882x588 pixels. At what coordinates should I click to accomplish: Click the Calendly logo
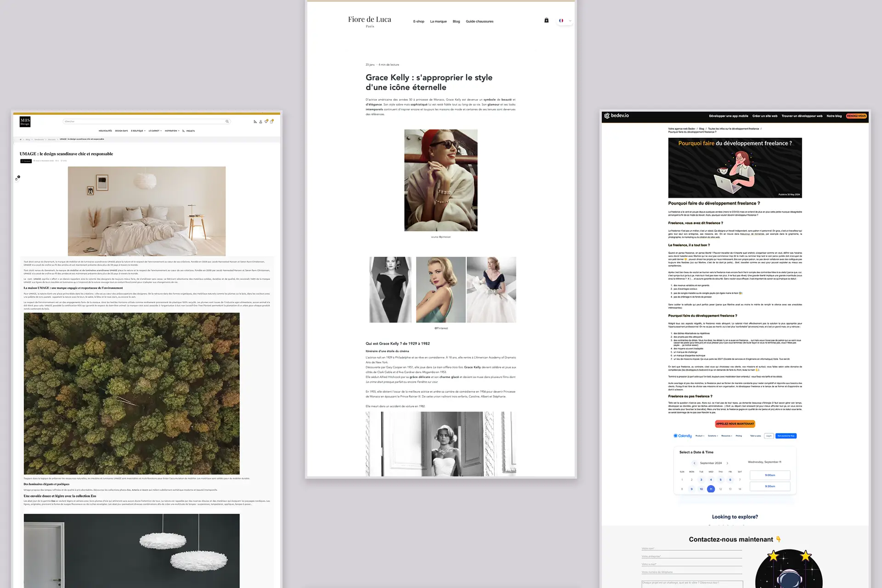click(x=683, y=436)
